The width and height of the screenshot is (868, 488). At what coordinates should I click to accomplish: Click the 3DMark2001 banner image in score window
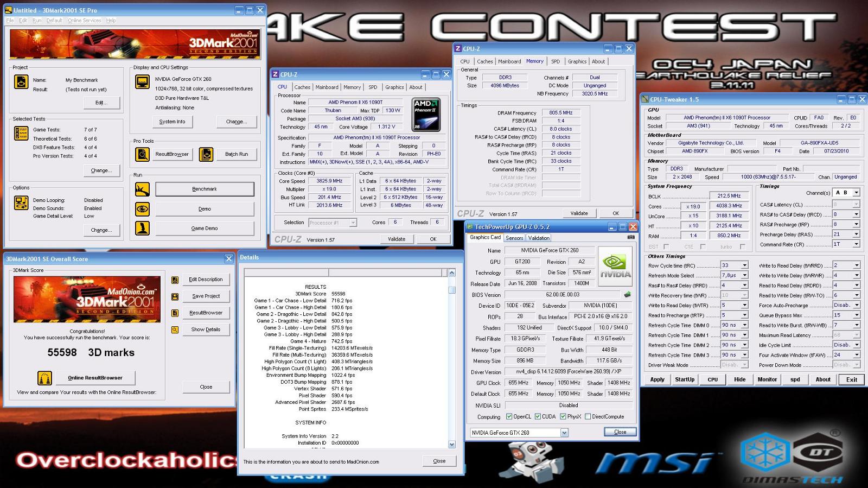click(87, 300)
